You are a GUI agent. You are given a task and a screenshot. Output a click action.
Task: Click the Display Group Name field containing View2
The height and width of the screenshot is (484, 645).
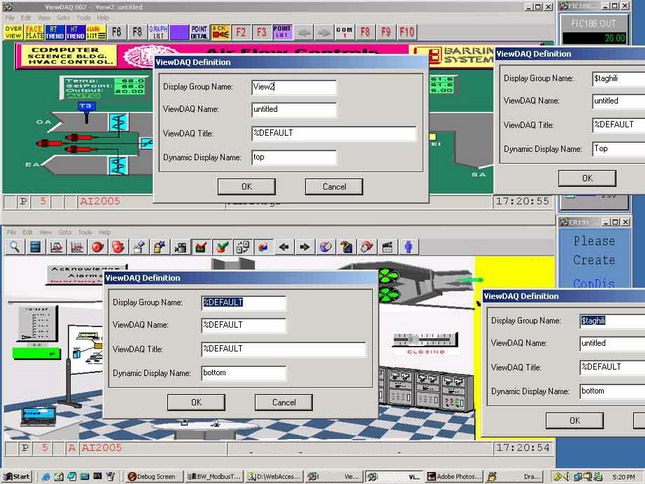[x=293, y=86]
